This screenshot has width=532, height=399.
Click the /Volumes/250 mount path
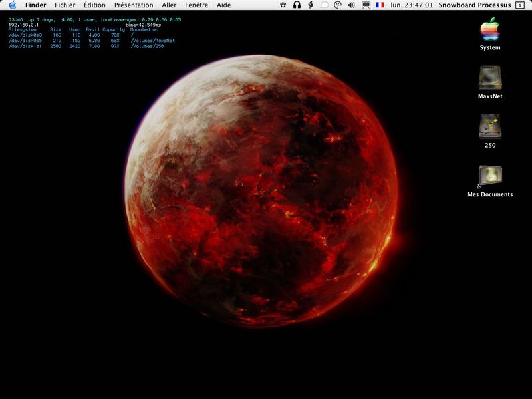[x=147, y=46]
